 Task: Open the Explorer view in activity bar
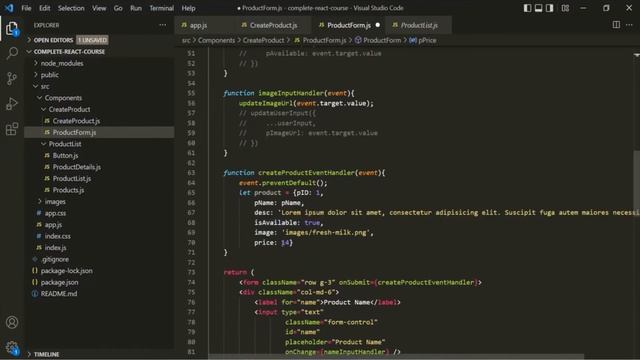[x=12, y=29]
